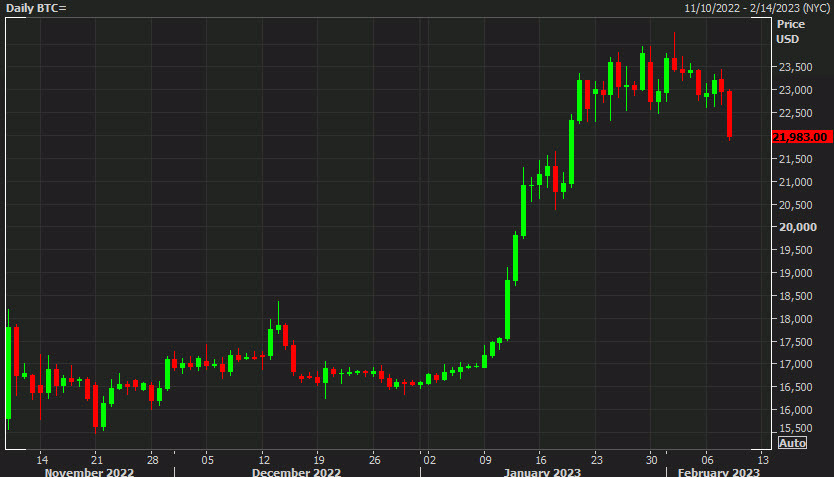The width and height of the screenshot is (834, 477).
Task: Click the 18,000 price axis label
Action: pyautogui.click(x=796, y=319)
